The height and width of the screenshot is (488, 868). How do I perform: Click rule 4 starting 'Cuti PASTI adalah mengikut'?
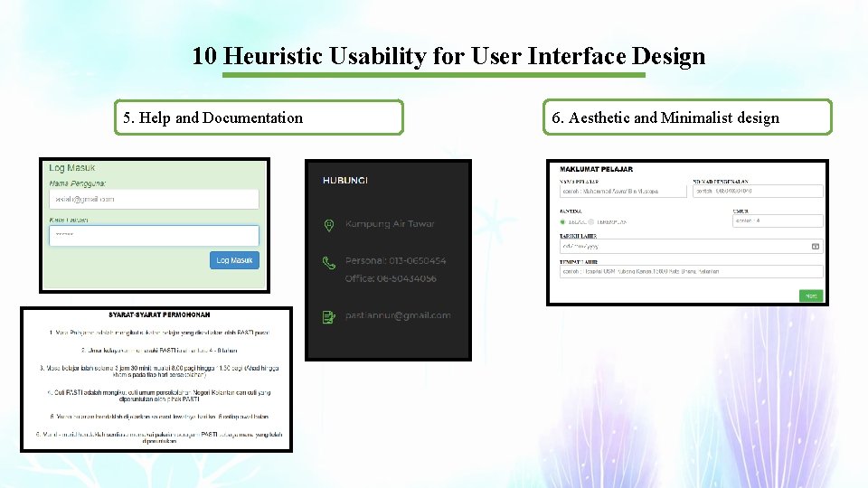pyautogui.click(x=159, y=396)
